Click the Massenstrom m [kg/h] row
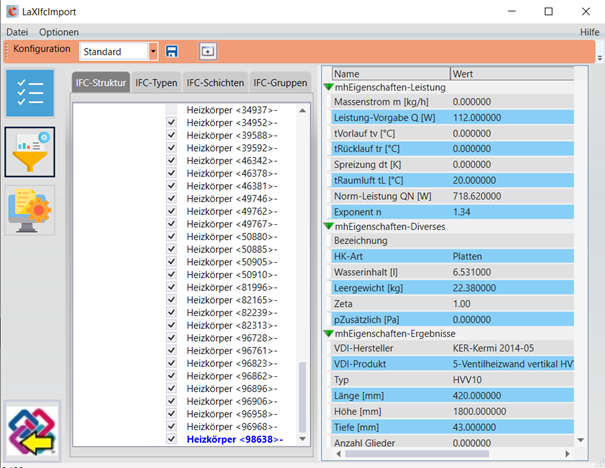Image resolution: width=605 pixels, height=468 pixels. point(452,101)
